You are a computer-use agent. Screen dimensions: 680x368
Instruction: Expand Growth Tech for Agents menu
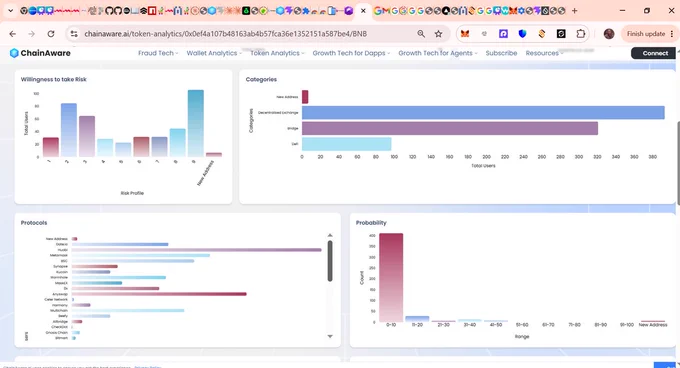(438, 53)
